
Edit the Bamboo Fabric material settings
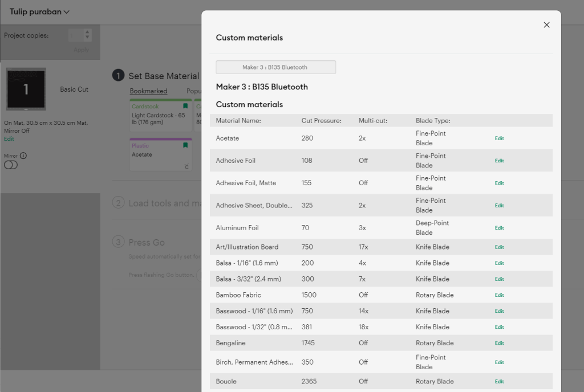tap(499, 295)
